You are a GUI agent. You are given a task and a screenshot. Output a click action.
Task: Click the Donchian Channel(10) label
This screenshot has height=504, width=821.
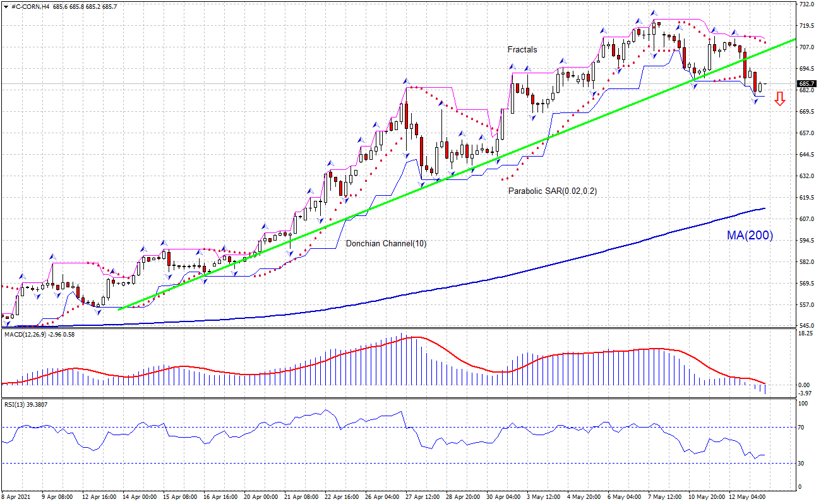click(387, 243)
